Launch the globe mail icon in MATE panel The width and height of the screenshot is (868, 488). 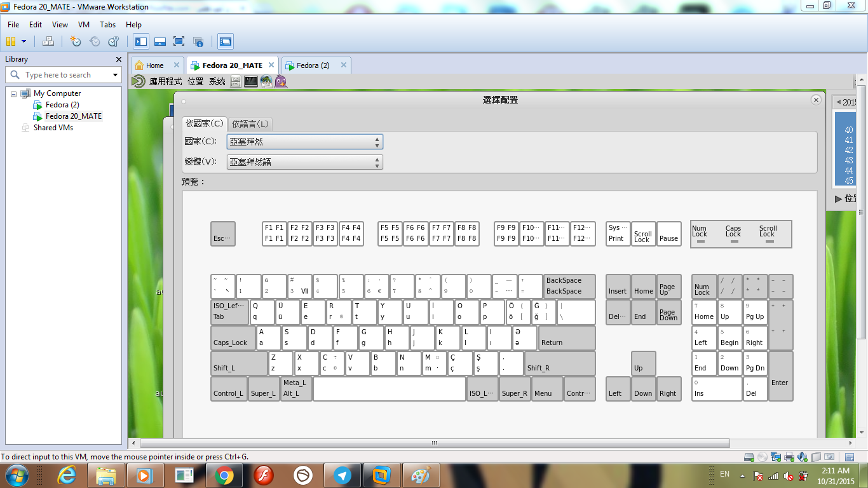pyautogui.click(x=266, y=81)
